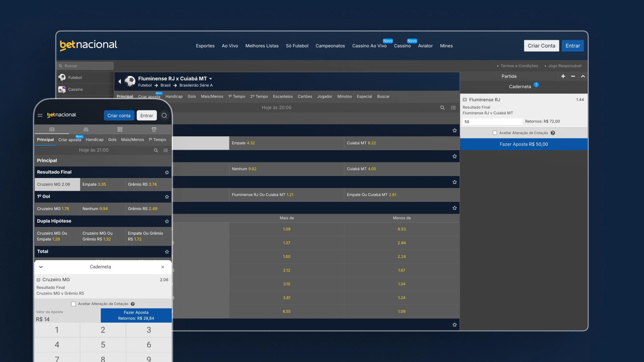Open Cassino Ao Vivo in top navigation
Screen dimensions: 644x362
tap(369, 46)
